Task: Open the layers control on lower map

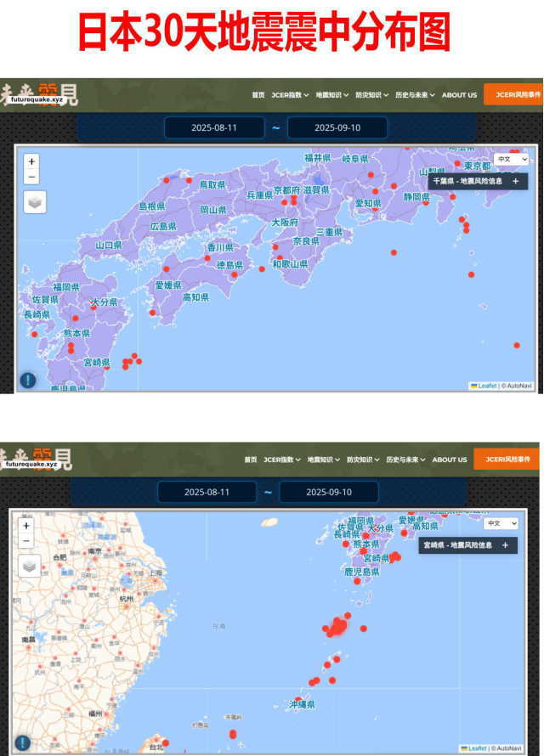Action: pos(30,566)
